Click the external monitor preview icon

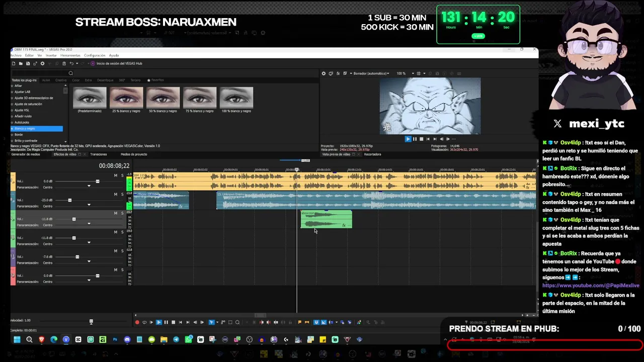click(x=331, y=73)
